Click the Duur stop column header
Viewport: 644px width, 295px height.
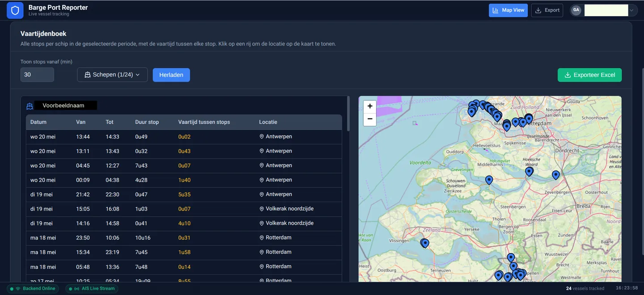click(x=147, y=122)
